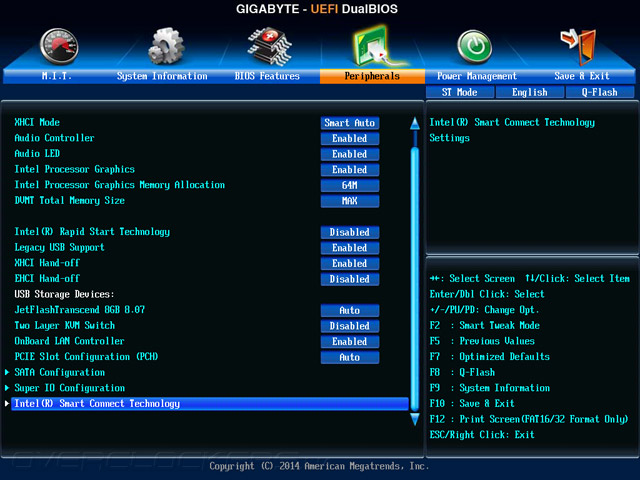
Task: Open JetFlashTranscend 8GB Auto dropdown
Action: (350, 310)
